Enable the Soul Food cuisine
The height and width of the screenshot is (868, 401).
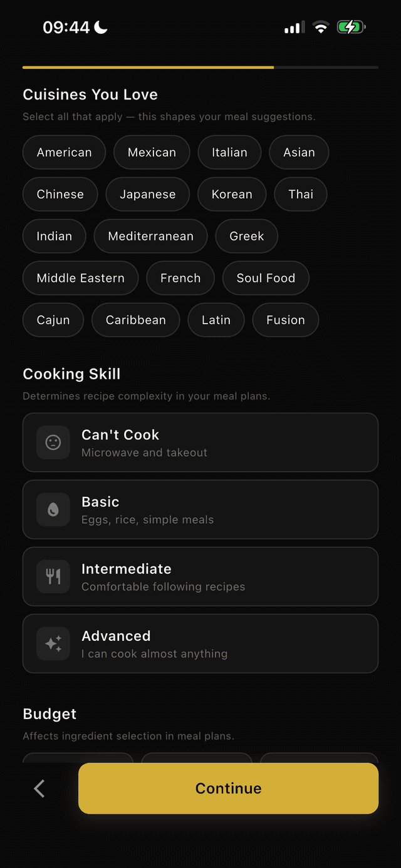point(266,278)
